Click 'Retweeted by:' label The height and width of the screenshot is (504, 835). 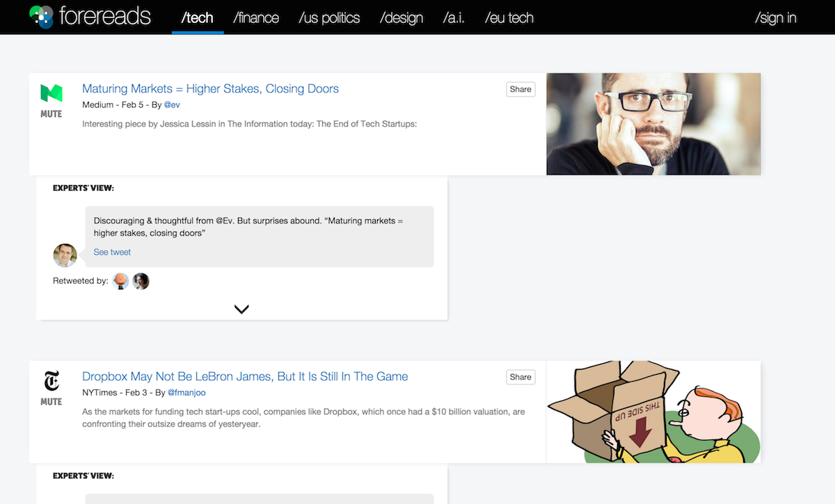81,281
